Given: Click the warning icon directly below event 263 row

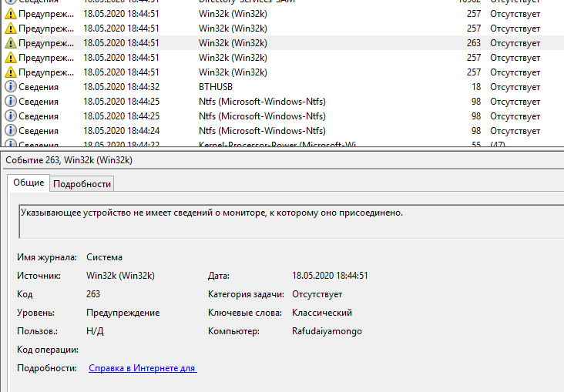Looking at the screenshot, I should click(10, 58).
